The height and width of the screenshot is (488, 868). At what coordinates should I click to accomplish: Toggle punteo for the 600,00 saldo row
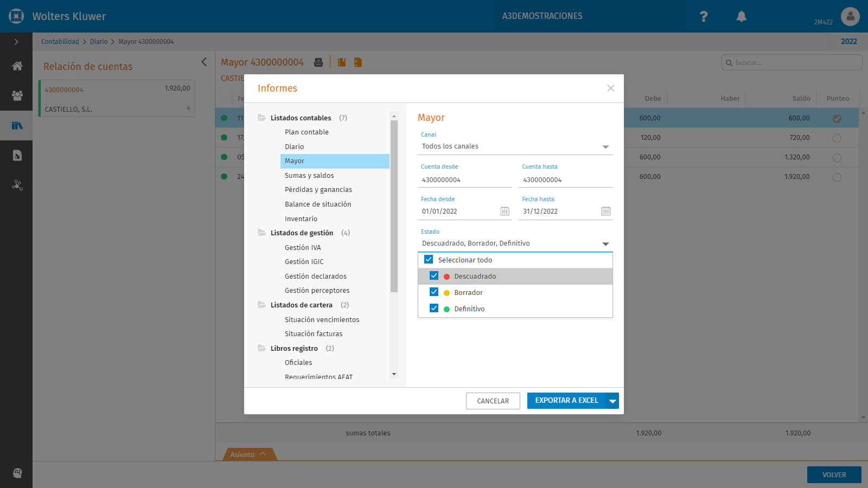pos(837,118)
